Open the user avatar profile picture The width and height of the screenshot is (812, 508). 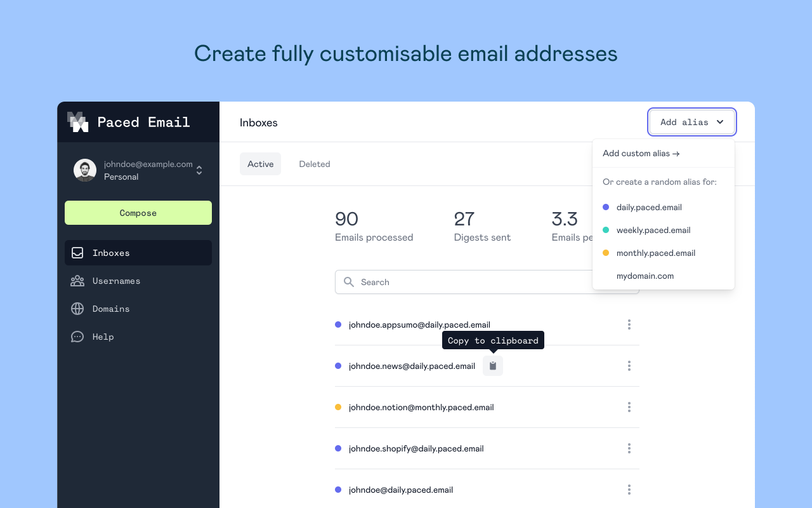tap(84, 170)
